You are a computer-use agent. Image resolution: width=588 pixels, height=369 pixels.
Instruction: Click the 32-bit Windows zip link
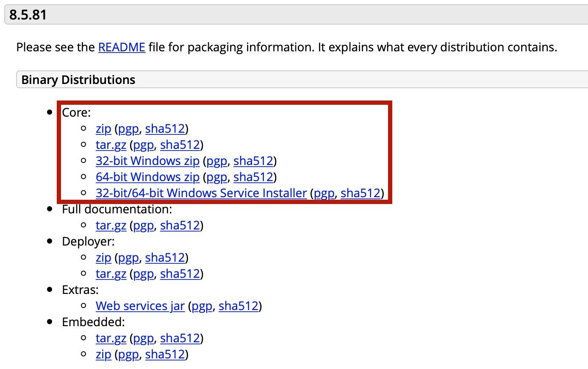[x=147, y=161]
